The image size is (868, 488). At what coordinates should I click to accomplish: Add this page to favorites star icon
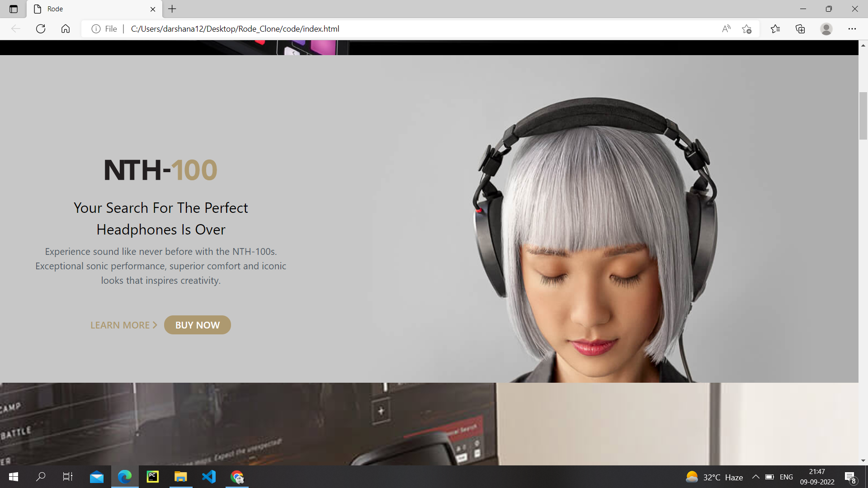point(746,29)
